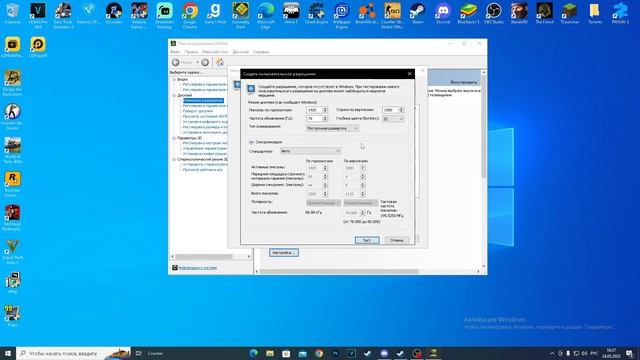
Task: Open the Recycle Bin desktop icon
Action: click(x=12, y=13)
